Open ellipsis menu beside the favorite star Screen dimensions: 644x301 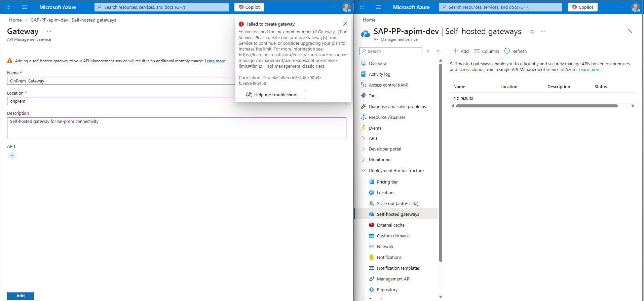543,31
